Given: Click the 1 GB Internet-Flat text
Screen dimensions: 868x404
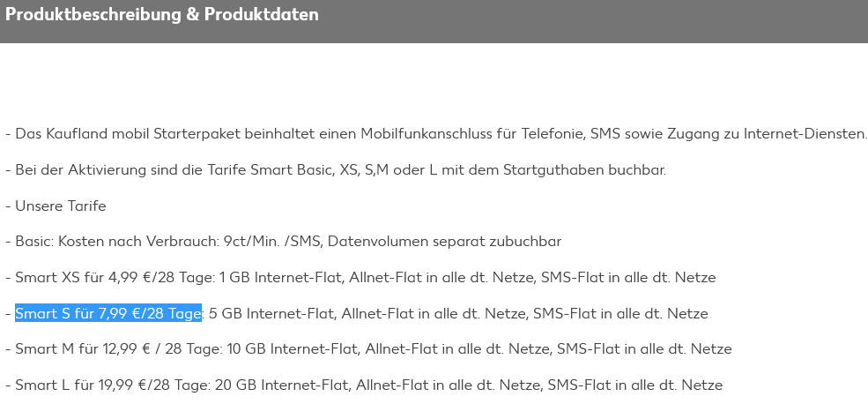Looking at the screenshot, I should point(282,278).
